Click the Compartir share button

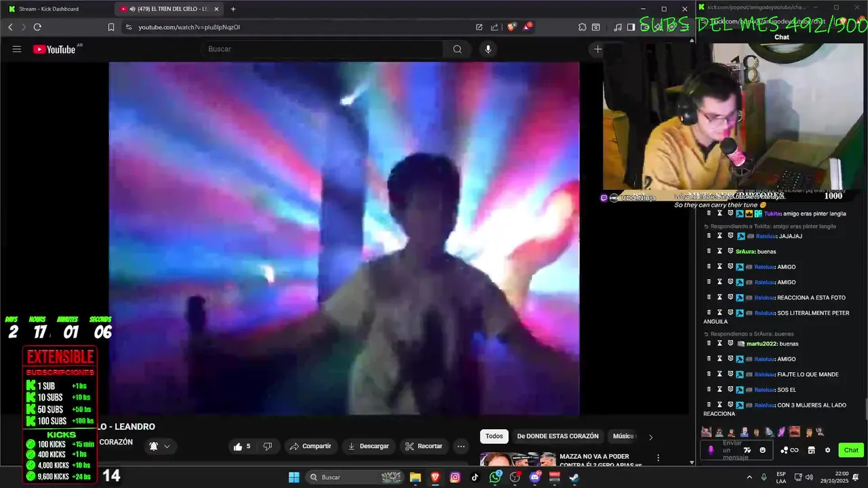tap(311, 446)
